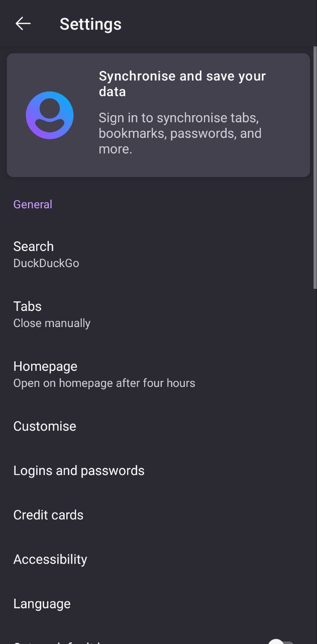The width and height of the screenshot is (317, 644).
Task: Open Logins and passwords
Action: pos(158,470)
